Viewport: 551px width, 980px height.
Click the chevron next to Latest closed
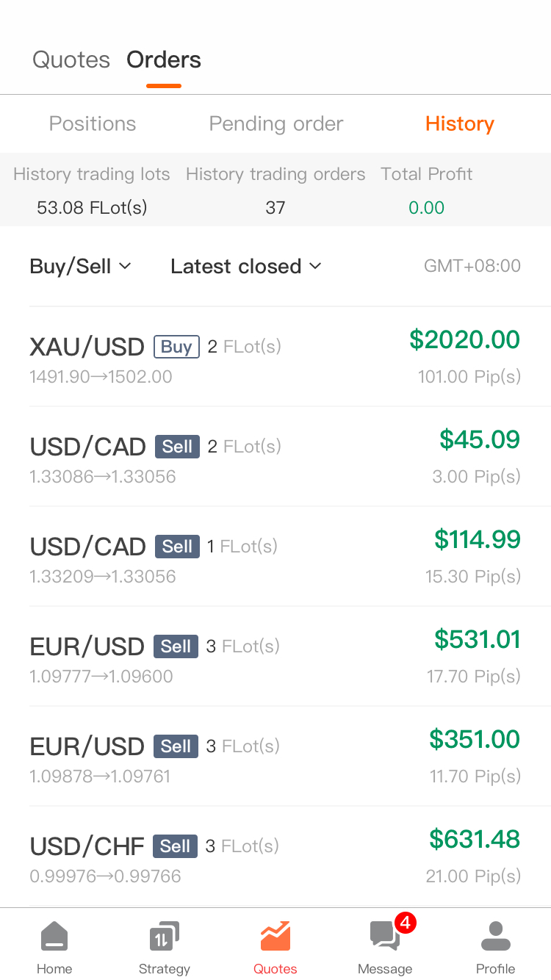coord(315,266)
